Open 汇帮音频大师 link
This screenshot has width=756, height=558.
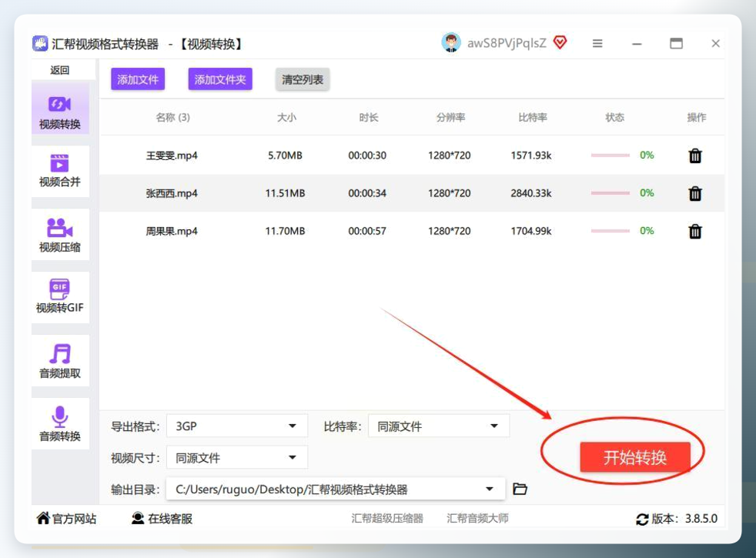(477, 519)
